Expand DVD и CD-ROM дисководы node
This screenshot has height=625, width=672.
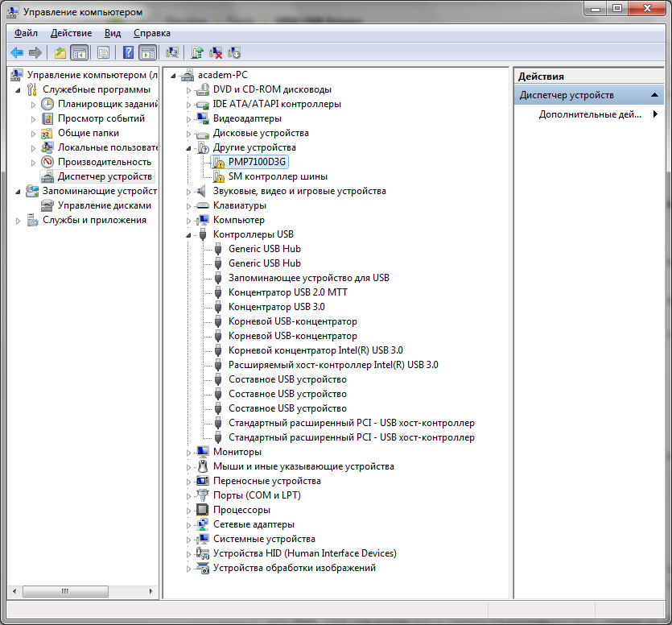[188, 90]
